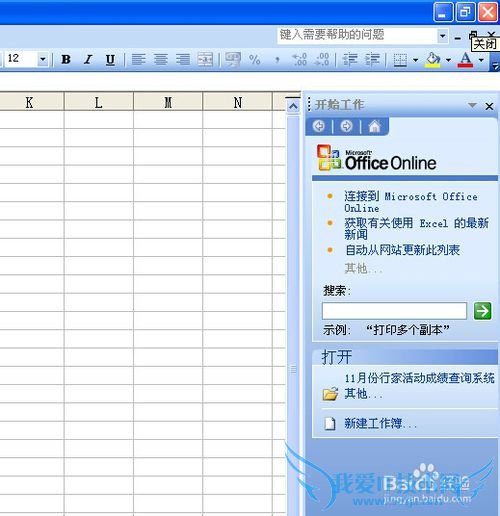
Task: Click vertical scrollbar up arrow
Action: (293, 107)
